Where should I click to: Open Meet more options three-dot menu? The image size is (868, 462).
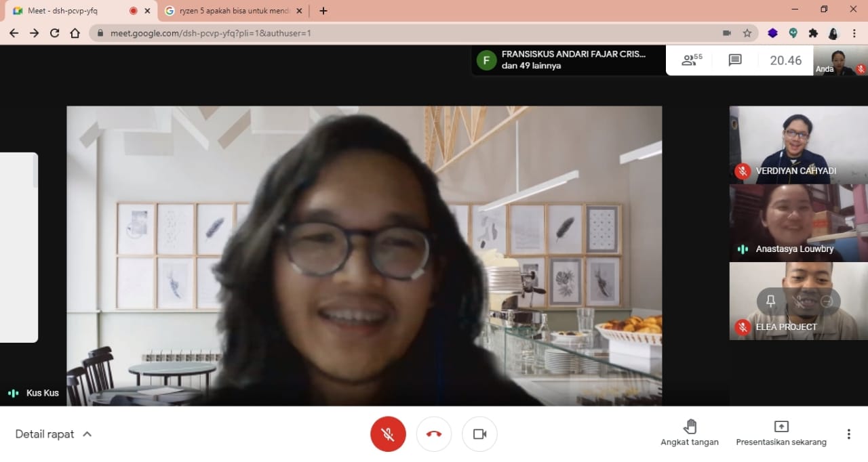848,434
